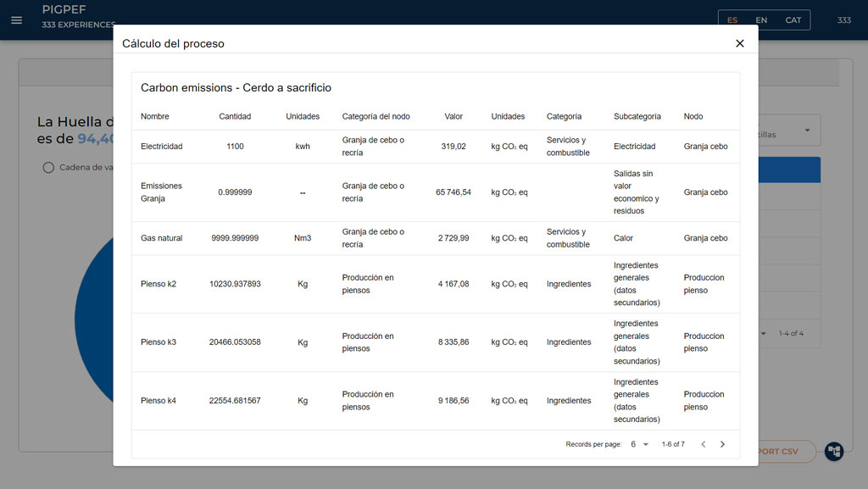Switch language to ES
The height and width of the screenshot is (489, 868).
click(x=732, y=20)
